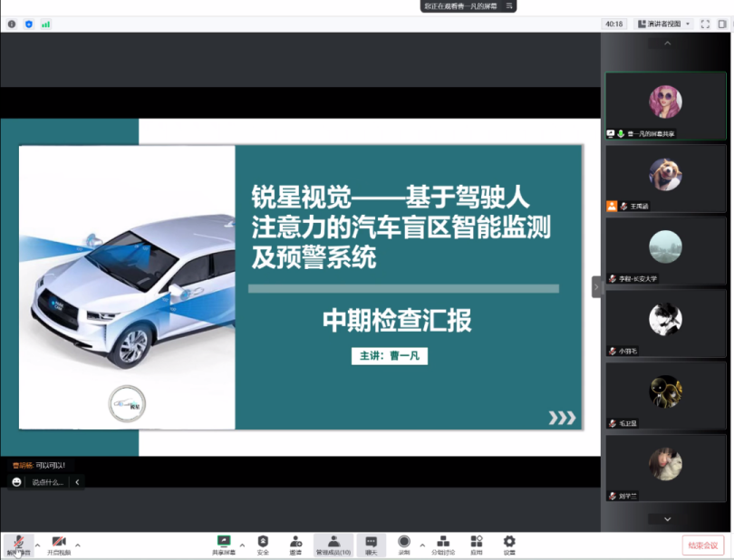The image size is (734, 560).
Task: Collapse the chat bubble with arrow button
Action: (77, 482)
